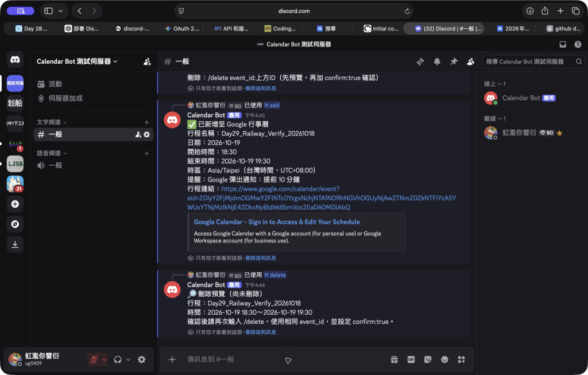Open Google Calendar sign-in embed title
588x375 pixels.
tap(277, 222)
